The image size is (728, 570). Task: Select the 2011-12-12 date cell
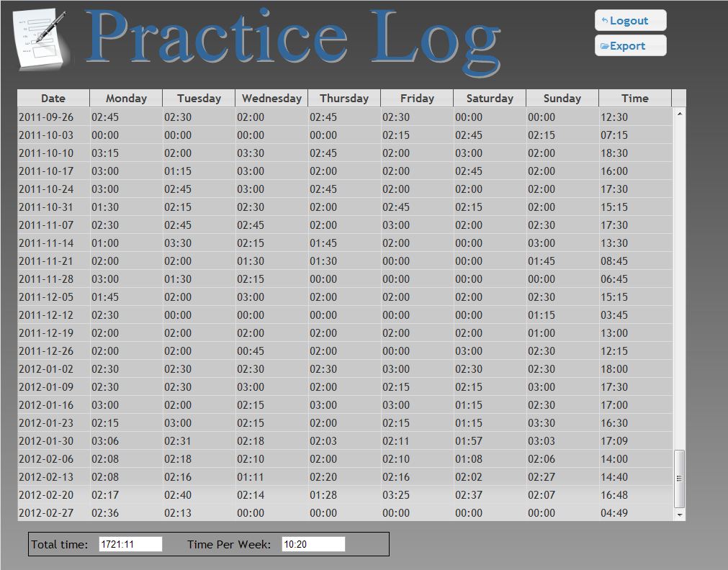[x=53, y=315]
